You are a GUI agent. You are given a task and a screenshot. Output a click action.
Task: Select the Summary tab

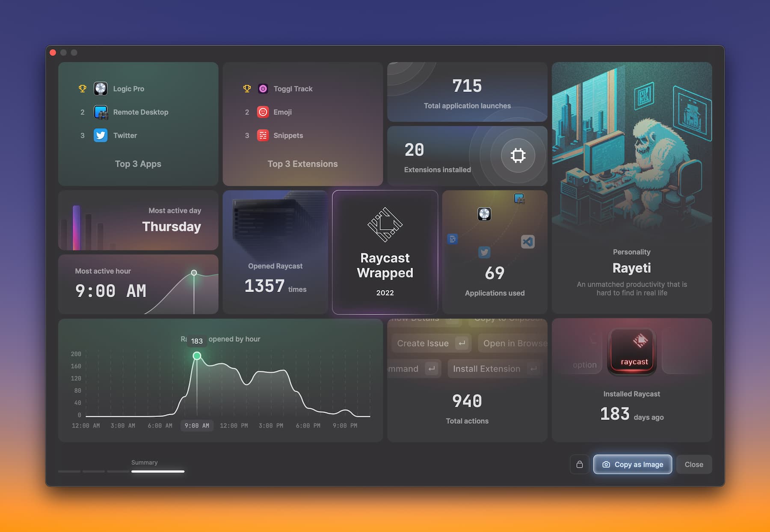point(158,467)
